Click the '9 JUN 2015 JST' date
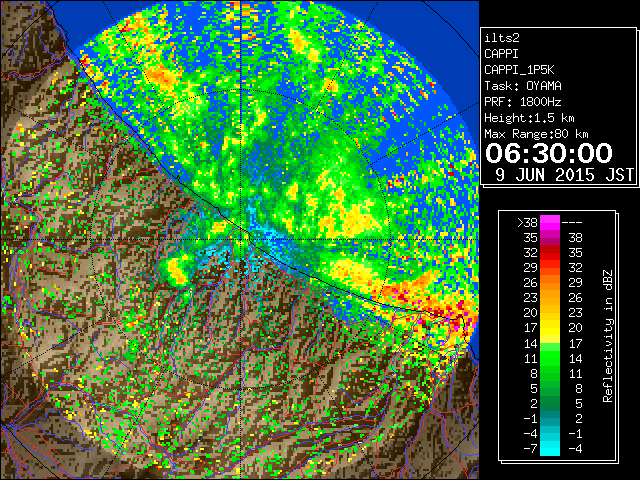This screenshot has width=640, height=480. click(x=565, y=175)
